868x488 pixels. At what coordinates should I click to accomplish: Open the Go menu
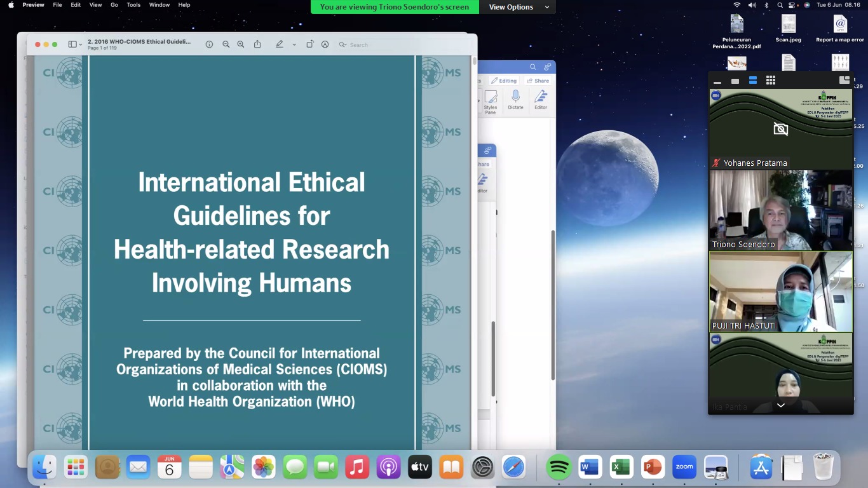[x=114, y=5]
